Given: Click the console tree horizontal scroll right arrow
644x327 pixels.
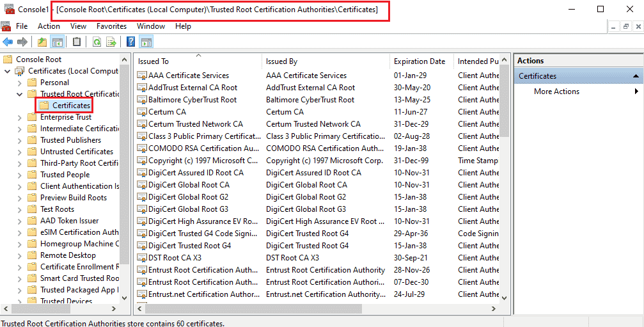Looking at the screenshot, I should tap(114, 308).
